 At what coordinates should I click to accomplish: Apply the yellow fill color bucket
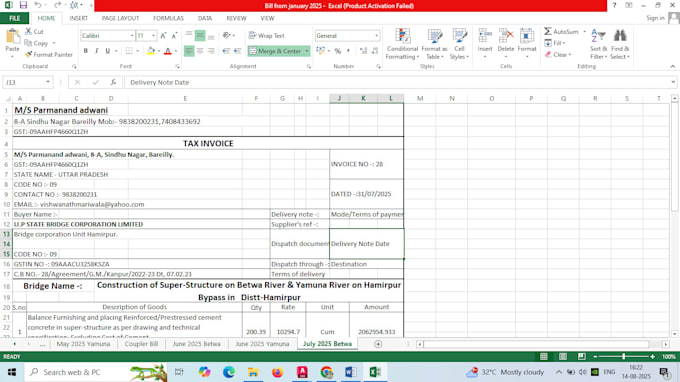point(150,51)
